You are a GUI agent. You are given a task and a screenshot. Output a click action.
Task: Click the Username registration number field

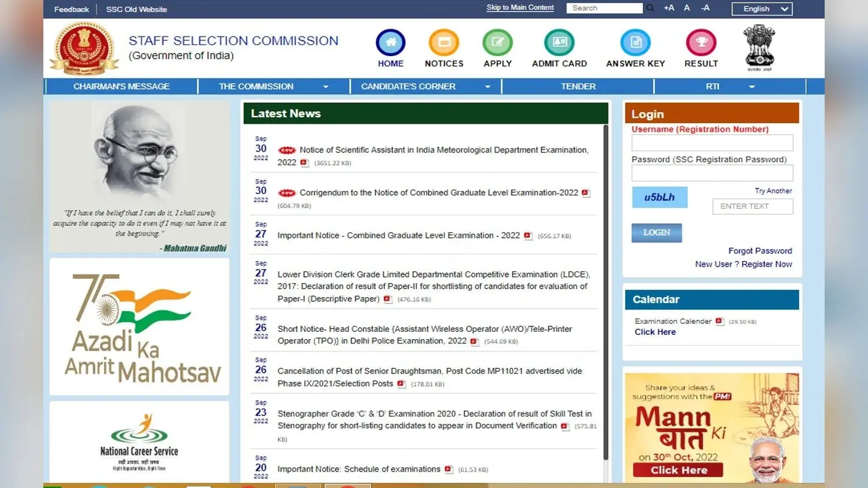click(712, 143)
